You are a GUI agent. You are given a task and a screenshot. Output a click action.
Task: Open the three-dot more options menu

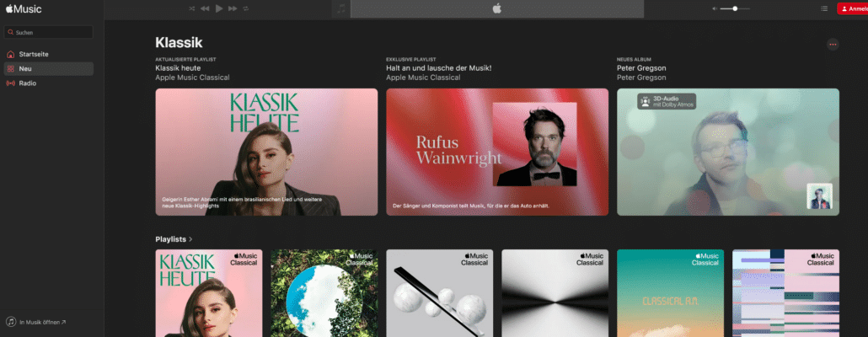833,45
